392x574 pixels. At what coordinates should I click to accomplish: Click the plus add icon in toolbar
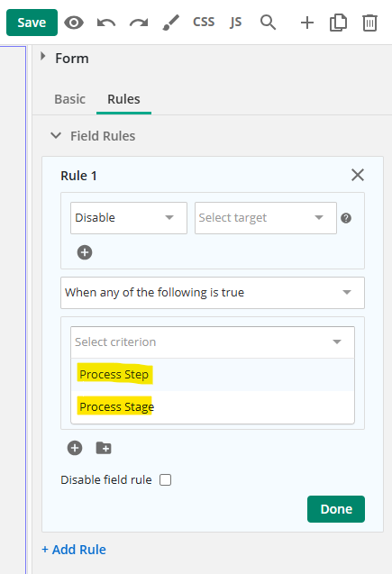tap(307, 23)
